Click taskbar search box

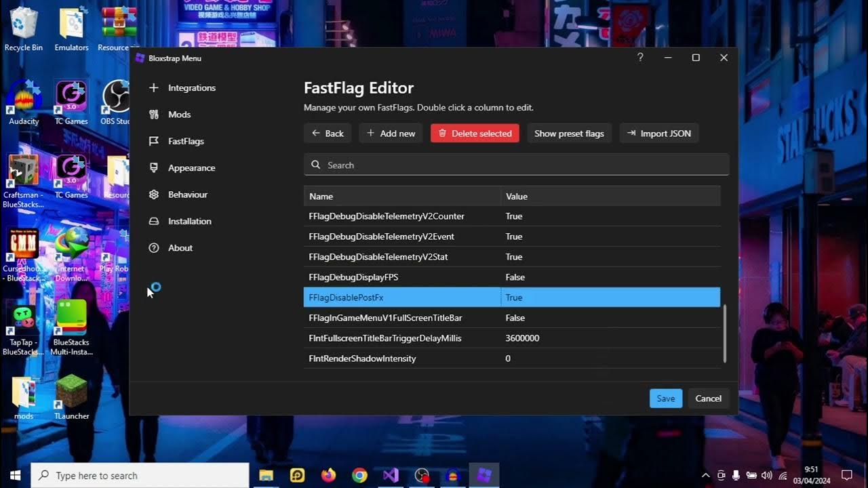140,476
